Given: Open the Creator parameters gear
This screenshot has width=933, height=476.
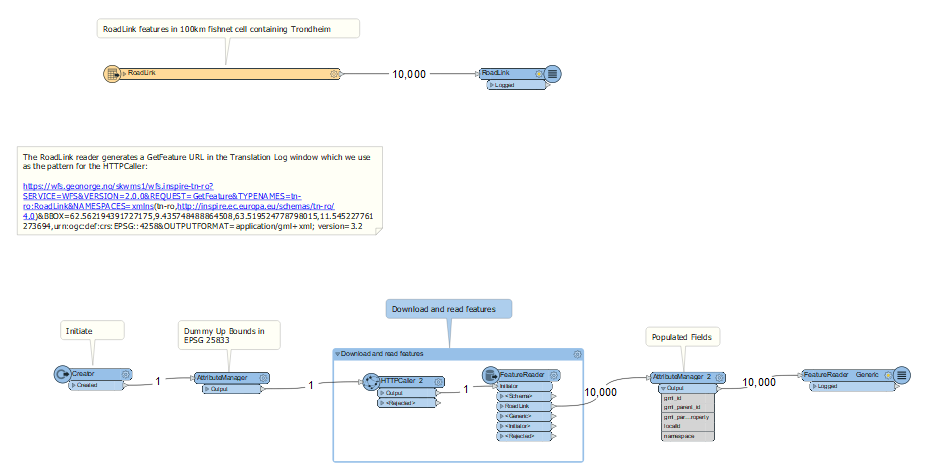Looking at the screenshot, I should click(x=126, y=374).
